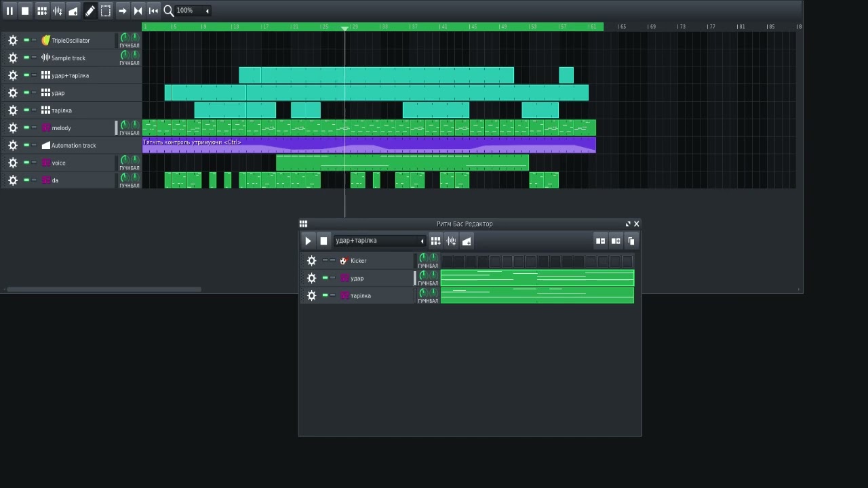Click the TripleOscillator volume knob
This screenshot has width=868, height=488.
click(124, 37)
